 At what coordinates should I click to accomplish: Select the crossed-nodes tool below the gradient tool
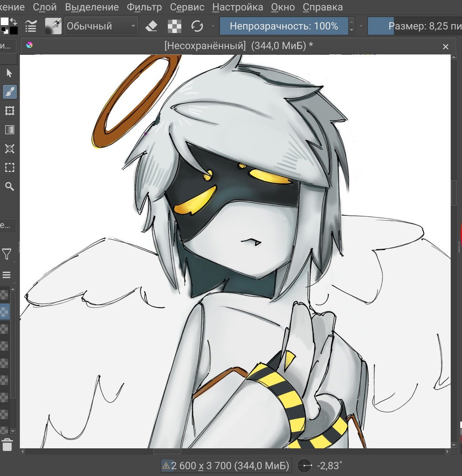tap(10, 149)
